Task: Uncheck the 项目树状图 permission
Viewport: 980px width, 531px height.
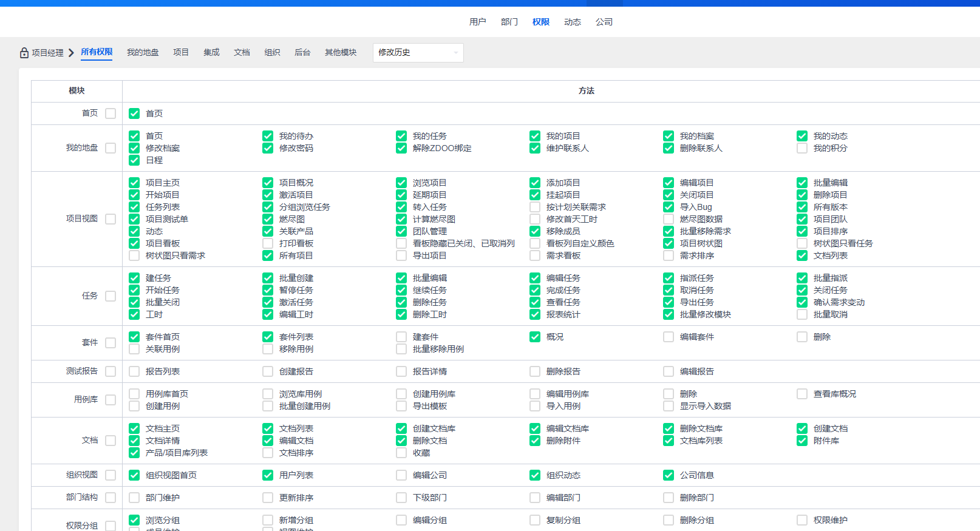Action: coord(669,243)
